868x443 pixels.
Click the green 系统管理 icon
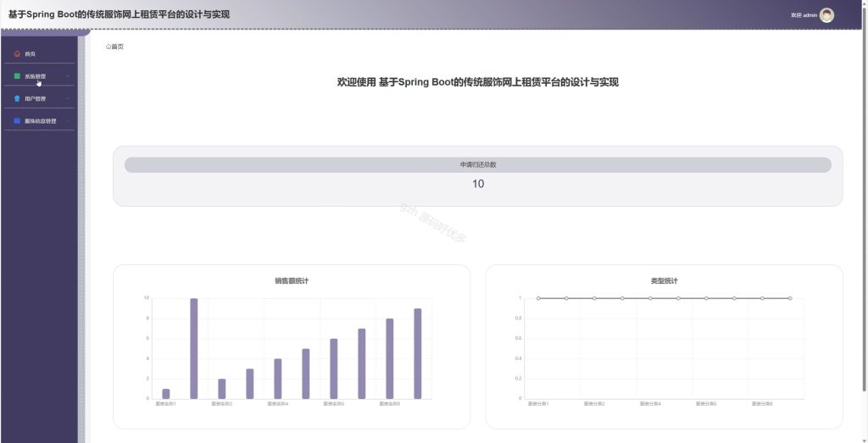pyautogui.click(x=17, y=76)
